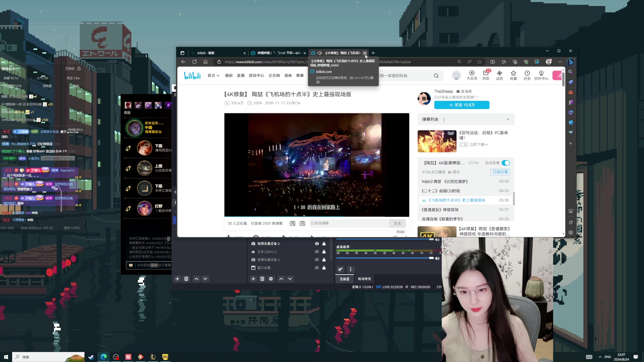644x362 pixels.
Task: Switch to bilibili - 搜索 tab
Action: coord(217,53)
